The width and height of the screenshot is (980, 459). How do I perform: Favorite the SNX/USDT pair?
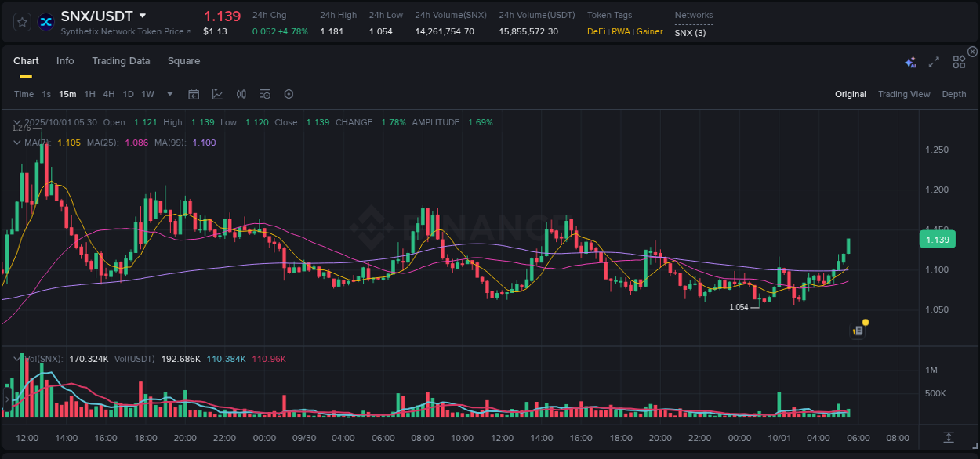pos(21,22)
